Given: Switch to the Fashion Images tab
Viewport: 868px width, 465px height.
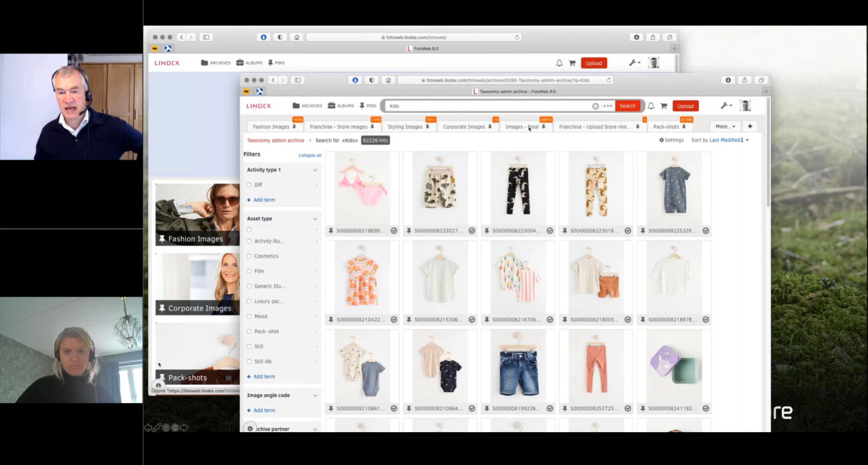Looking at the screenshot, I should coord(271,127).
